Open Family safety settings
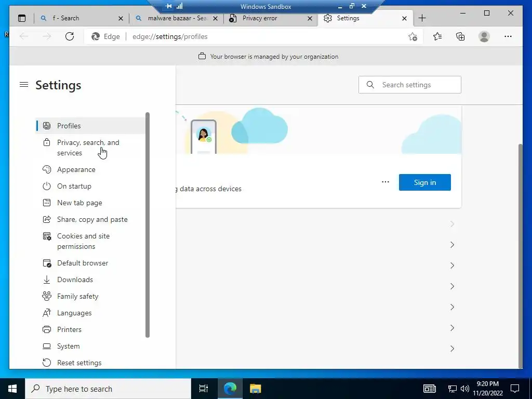Image resolution: width=532 pixels, height=399 pixels. coord(90,296)
